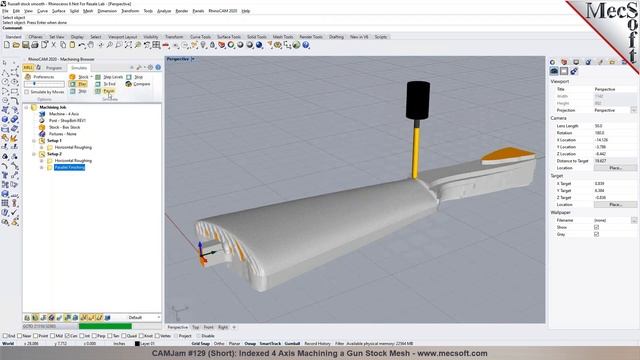This screenshot has height=360, width=640.
Task: Click the Camera Location Place button
Action: click(615, 168)
